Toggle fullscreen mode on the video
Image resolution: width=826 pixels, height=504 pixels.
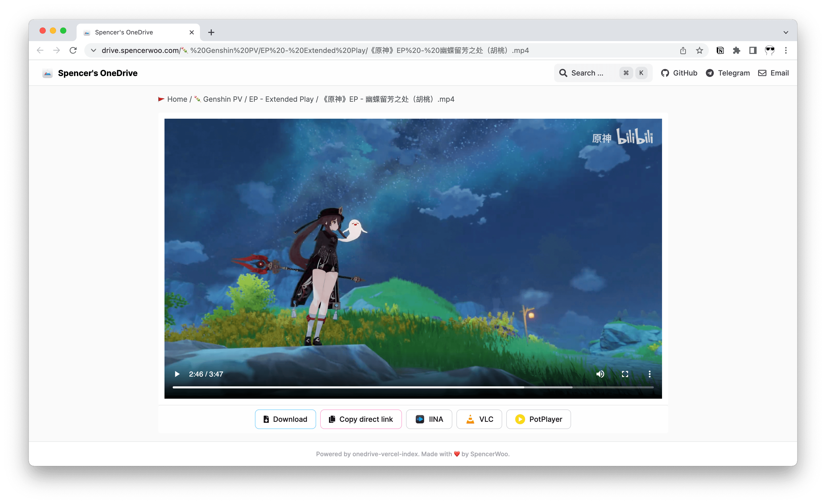tap(625, 374)
